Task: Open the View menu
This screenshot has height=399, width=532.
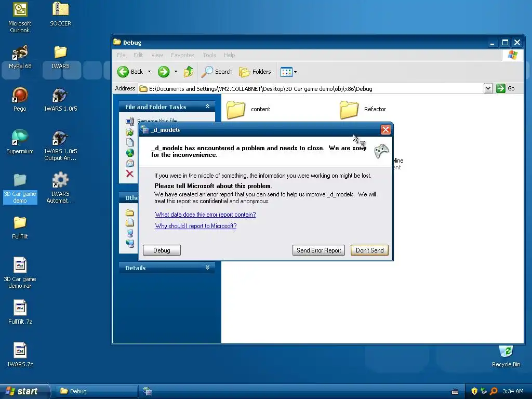Action: click(157, 55)
